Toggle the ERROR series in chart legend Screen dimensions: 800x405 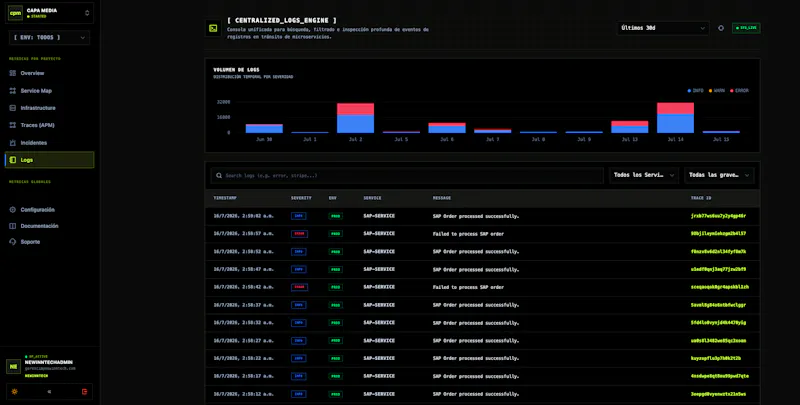(x=739, y=91)
